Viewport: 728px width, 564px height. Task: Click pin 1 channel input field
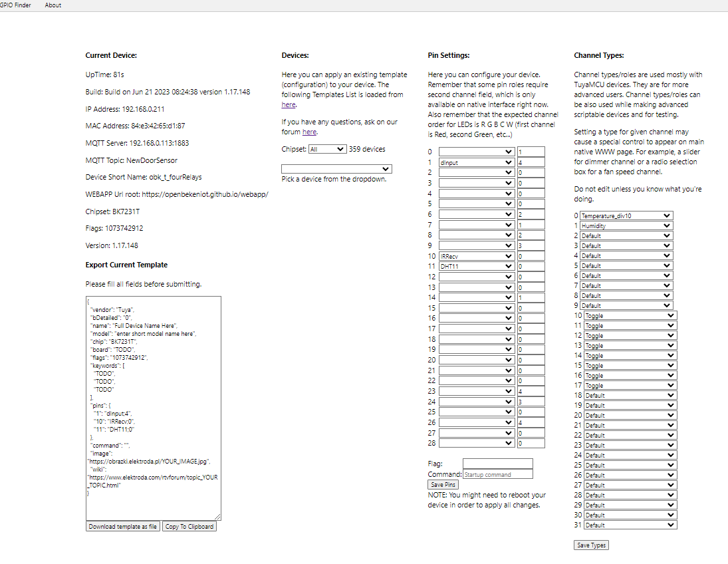tap(531, 162)
